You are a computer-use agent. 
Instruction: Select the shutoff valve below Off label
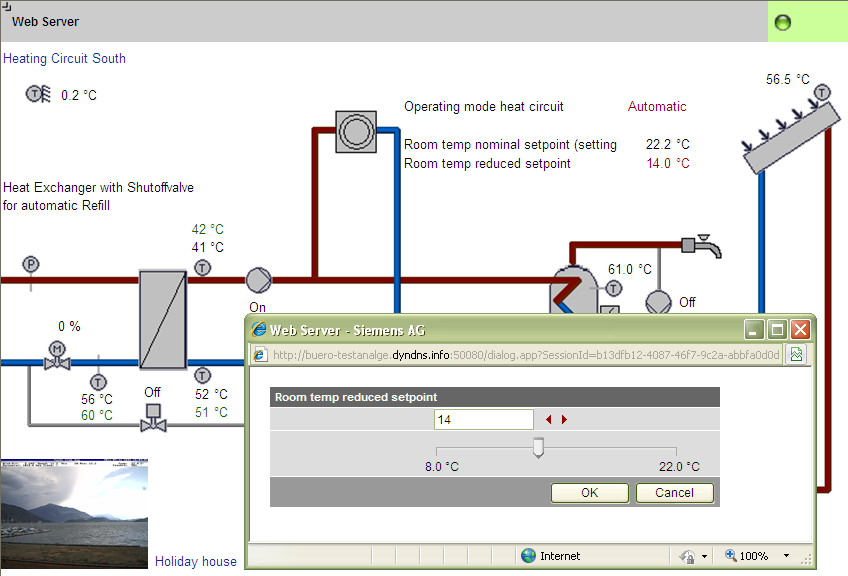click(x=153, y=418)
